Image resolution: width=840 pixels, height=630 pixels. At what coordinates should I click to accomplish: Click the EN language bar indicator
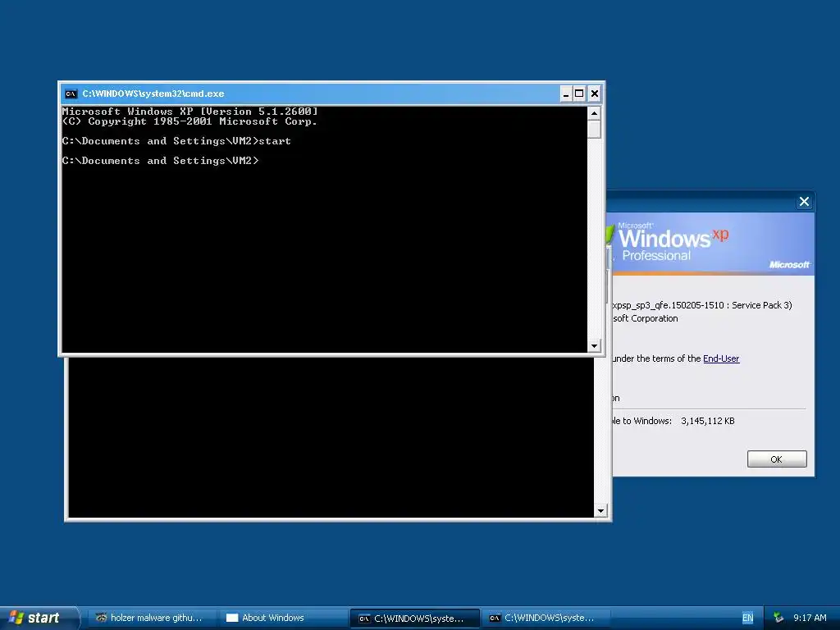pos(748,618)
